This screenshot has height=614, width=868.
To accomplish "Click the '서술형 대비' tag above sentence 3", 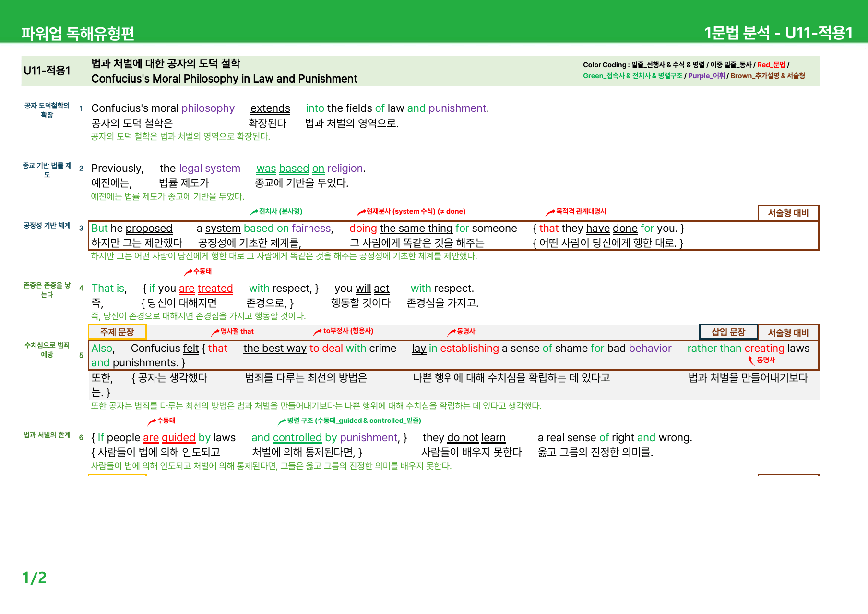I will click(788, 213).
